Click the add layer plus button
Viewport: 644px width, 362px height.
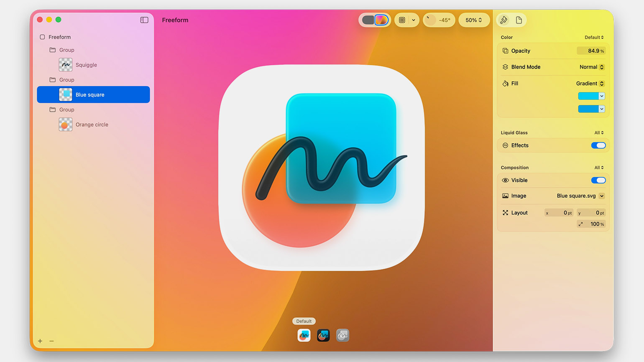tap(40, 341)
